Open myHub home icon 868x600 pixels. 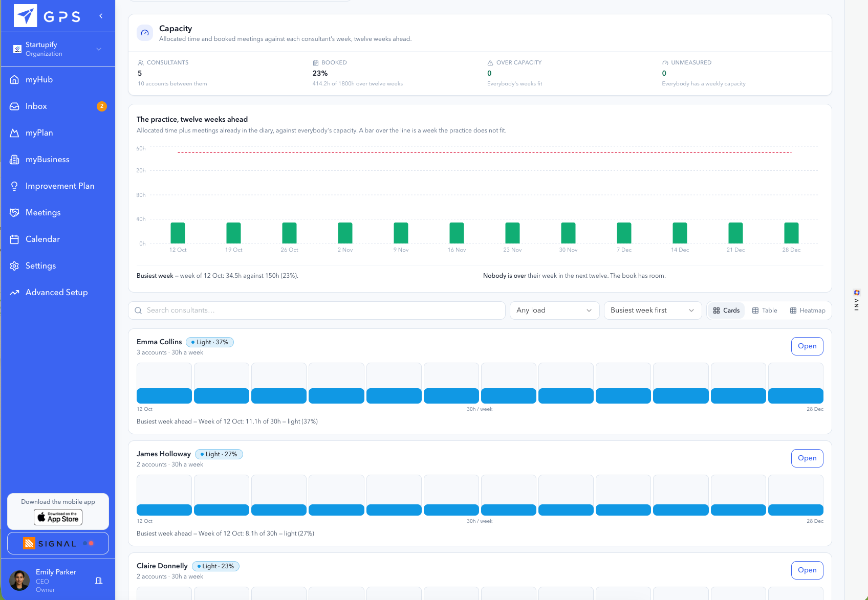pos(14,80)
